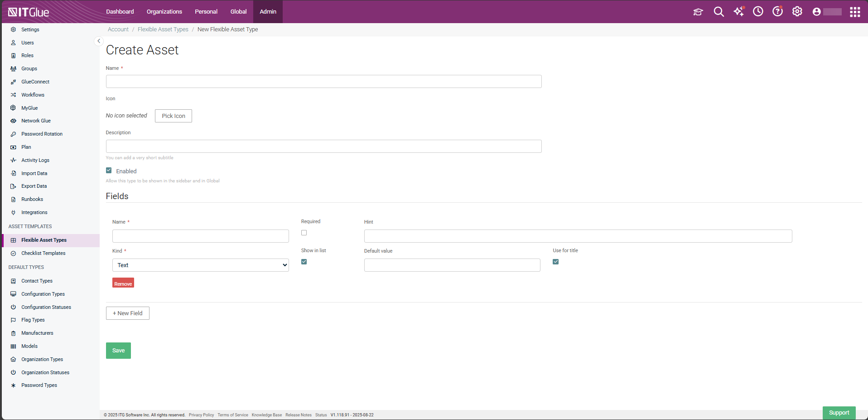The image size is (868, 420).
Task: Click the Import Data icon
Action: tap(13, 173)
